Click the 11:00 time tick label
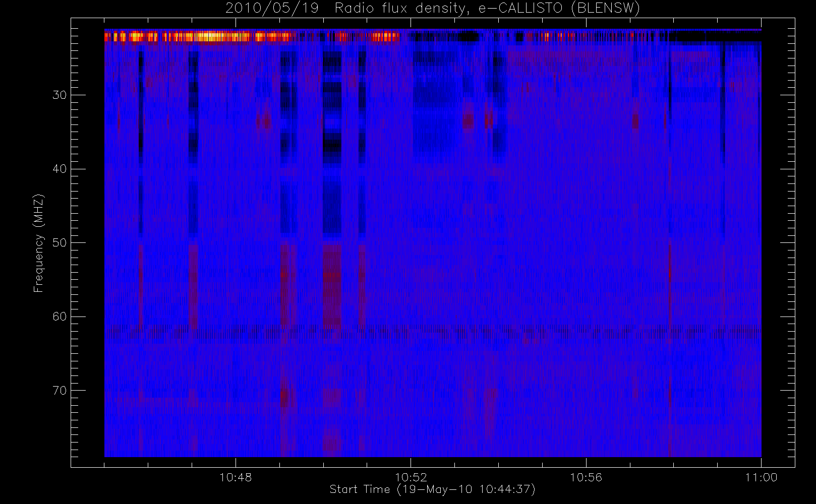816x504 pixels. (x=761, y=477)
